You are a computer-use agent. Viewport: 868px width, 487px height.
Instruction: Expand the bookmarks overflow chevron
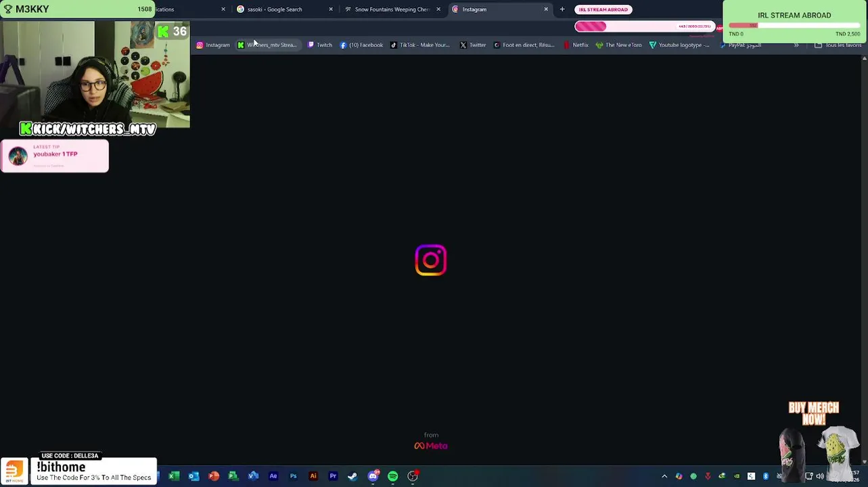click(796, 45)
